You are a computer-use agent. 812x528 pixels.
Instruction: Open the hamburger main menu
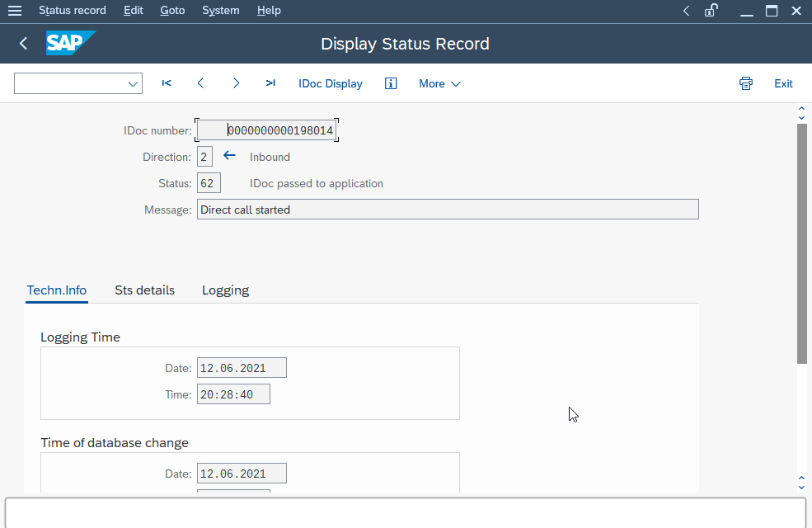(15, 11)
